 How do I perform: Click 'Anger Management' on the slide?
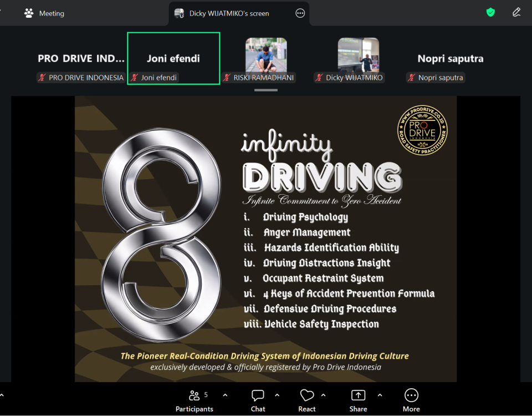307,232
